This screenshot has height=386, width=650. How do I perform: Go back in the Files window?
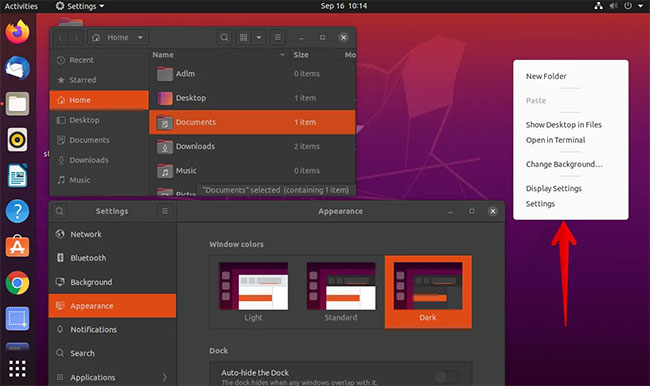[x=61, y=37]
